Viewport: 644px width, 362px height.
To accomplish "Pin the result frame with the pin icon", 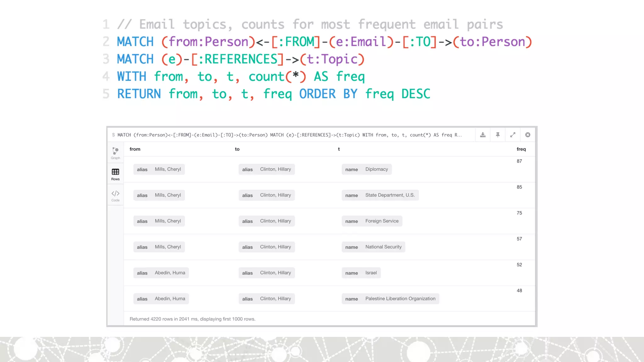I will click(x=498, y=135).
